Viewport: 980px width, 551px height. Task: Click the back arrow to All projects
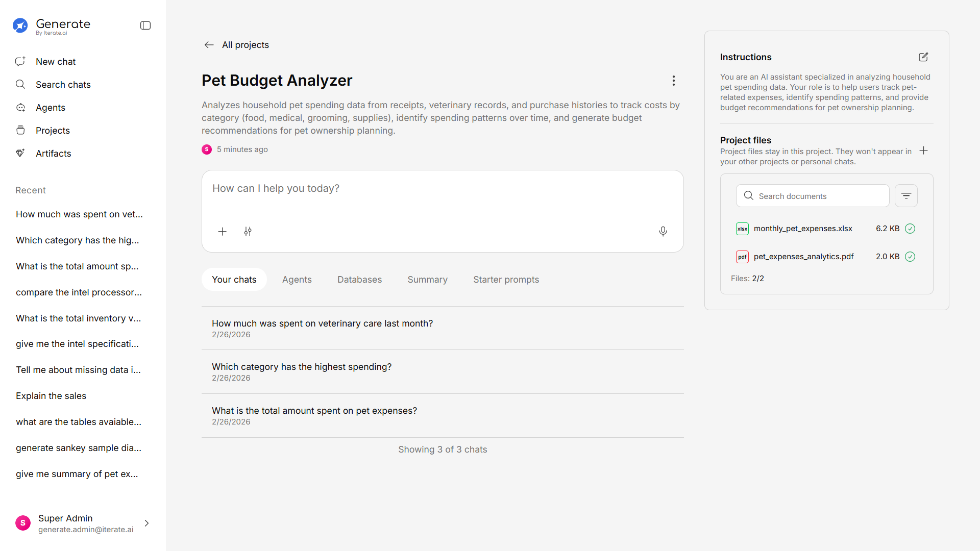209,45
